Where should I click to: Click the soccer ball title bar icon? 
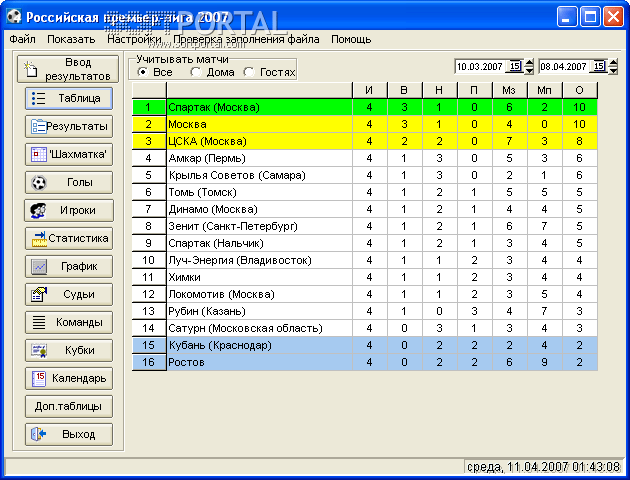click(x=14, y=16)
